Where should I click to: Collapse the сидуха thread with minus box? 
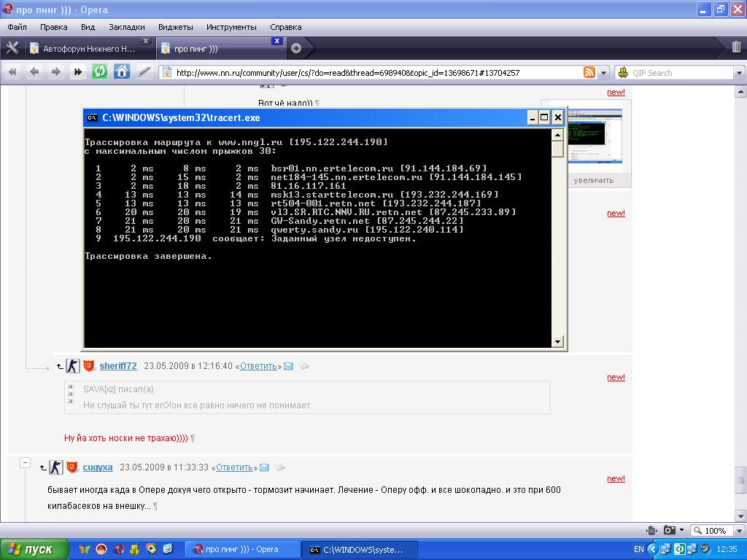[25, 463]
